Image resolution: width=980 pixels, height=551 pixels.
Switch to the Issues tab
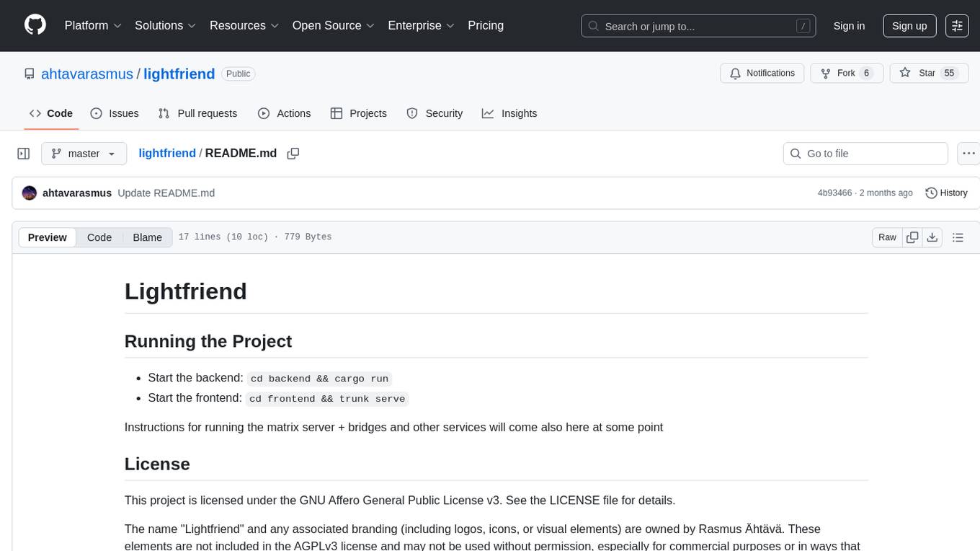pyautogui.click(x=115, y=113)
